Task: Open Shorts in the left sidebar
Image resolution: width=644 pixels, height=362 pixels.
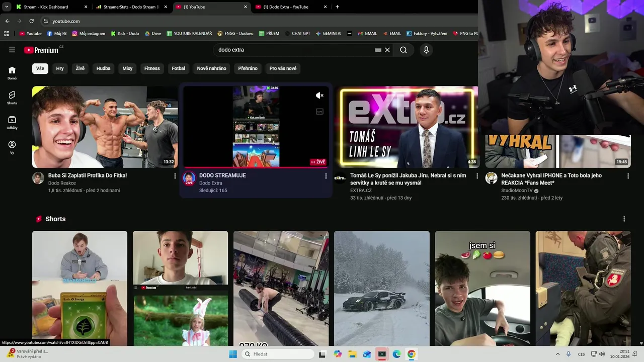Action: pyautogui.click(x=12, y=98)
